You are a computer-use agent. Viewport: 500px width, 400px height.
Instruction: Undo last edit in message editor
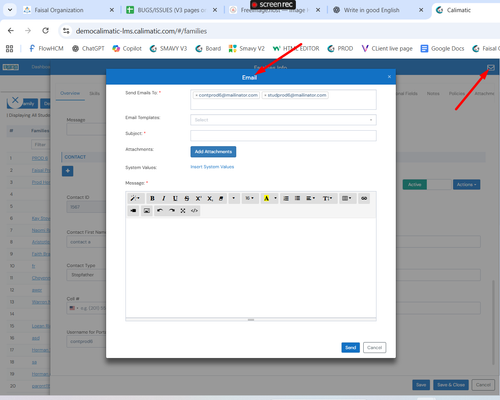pyautogui.click(x=160, y=211)
